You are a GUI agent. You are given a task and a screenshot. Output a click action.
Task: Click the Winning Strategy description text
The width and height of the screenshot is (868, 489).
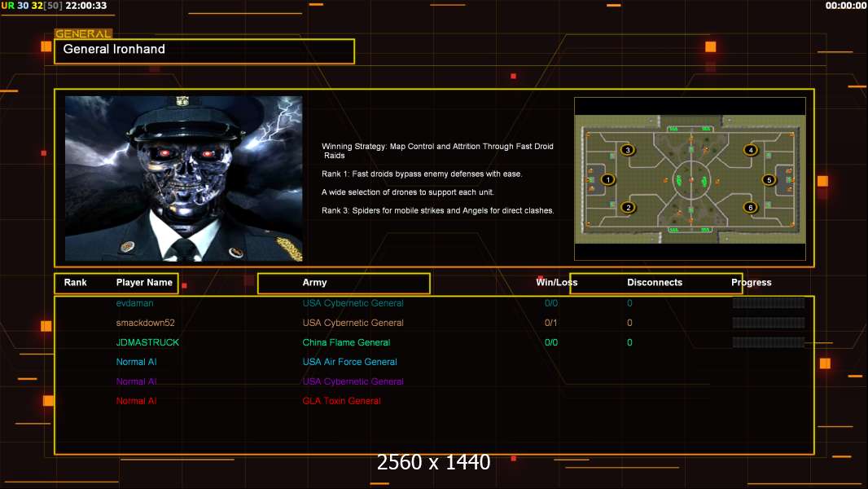coord(437,151)
